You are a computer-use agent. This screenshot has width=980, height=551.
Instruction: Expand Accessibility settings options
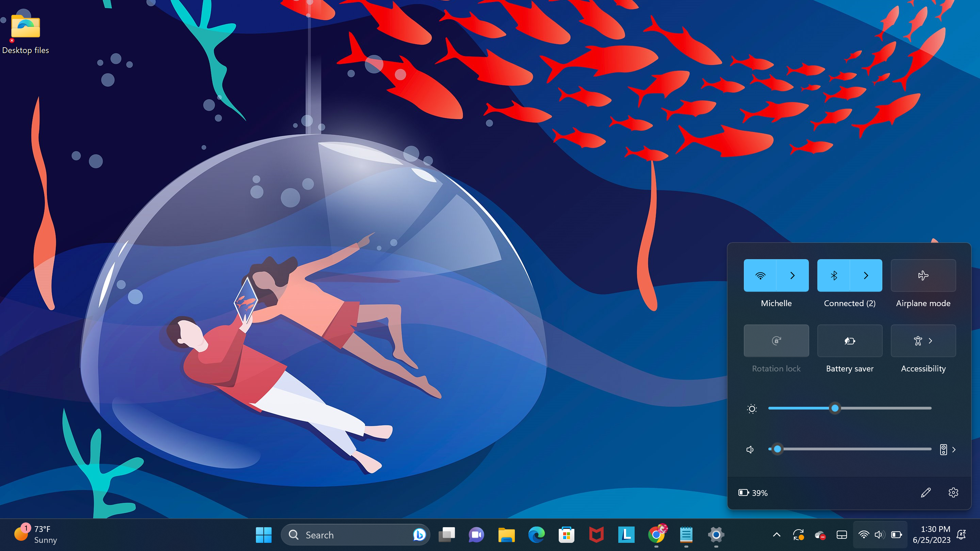pos(932,341)
